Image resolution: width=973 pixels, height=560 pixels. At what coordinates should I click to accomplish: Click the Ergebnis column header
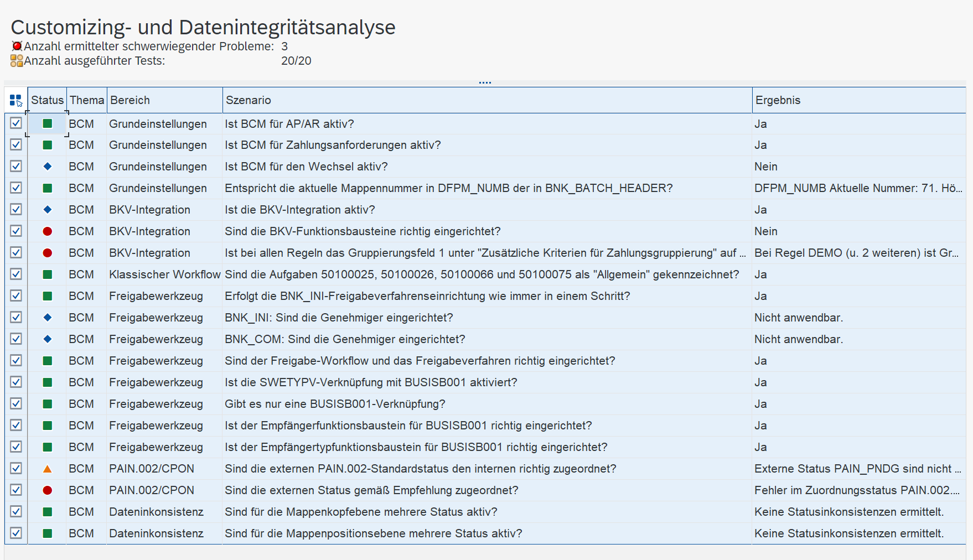coord(778,100)
